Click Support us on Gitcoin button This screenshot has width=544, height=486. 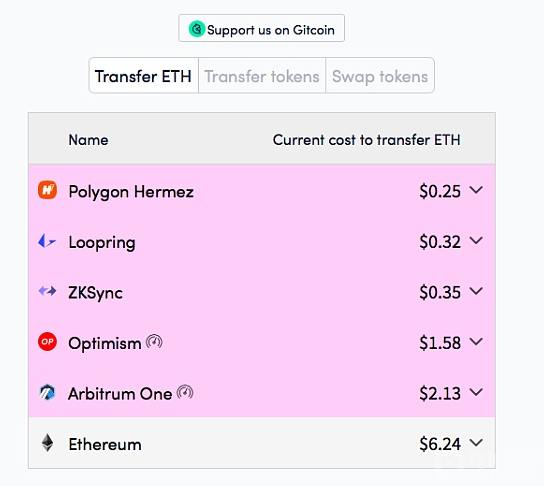(262, 28)
